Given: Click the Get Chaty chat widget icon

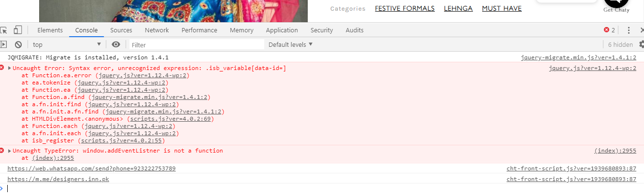Looking at the screenshot, I should (x=616, y=4).
